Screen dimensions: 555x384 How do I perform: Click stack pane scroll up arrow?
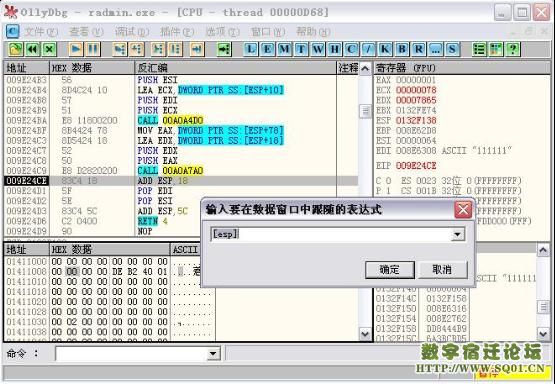point(544,250)
